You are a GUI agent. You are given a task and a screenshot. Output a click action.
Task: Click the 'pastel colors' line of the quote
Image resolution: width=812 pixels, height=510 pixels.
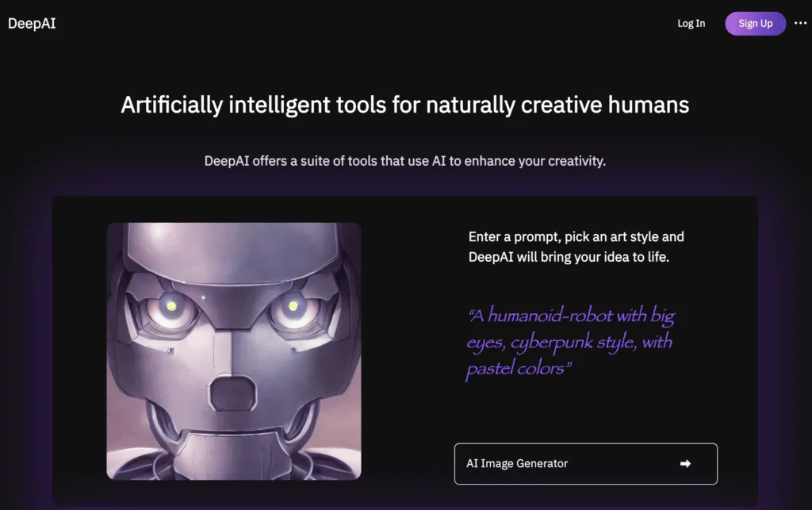click(518, 369)
